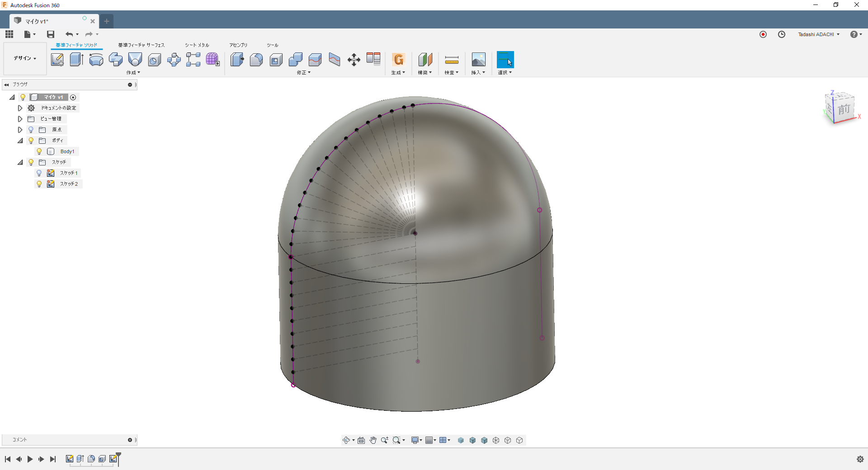Open the デザイン workspace dropdown

[x=25, y=58]
